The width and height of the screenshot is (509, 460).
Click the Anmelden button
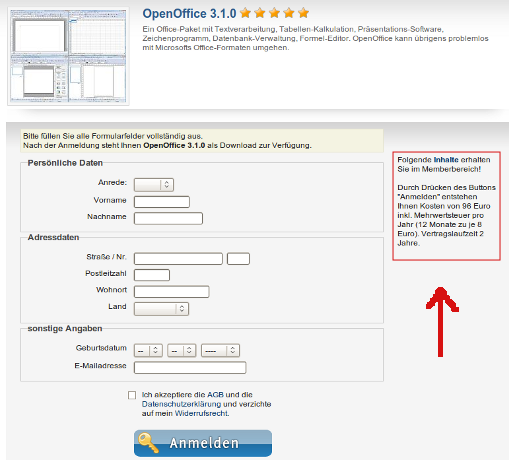click(203, 443)
